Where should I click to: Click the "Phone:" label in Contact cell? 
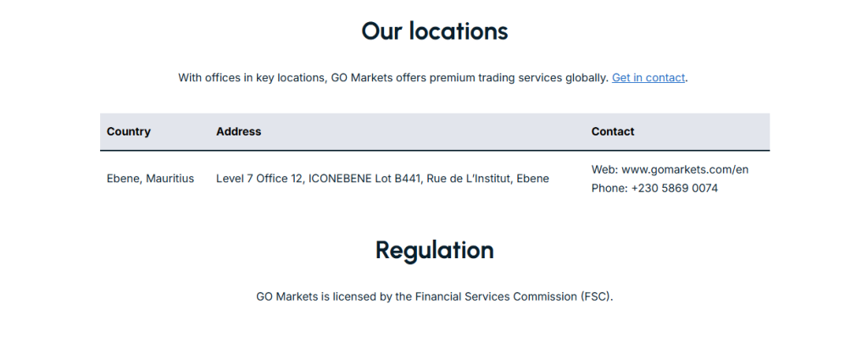[x=609, y=188]
